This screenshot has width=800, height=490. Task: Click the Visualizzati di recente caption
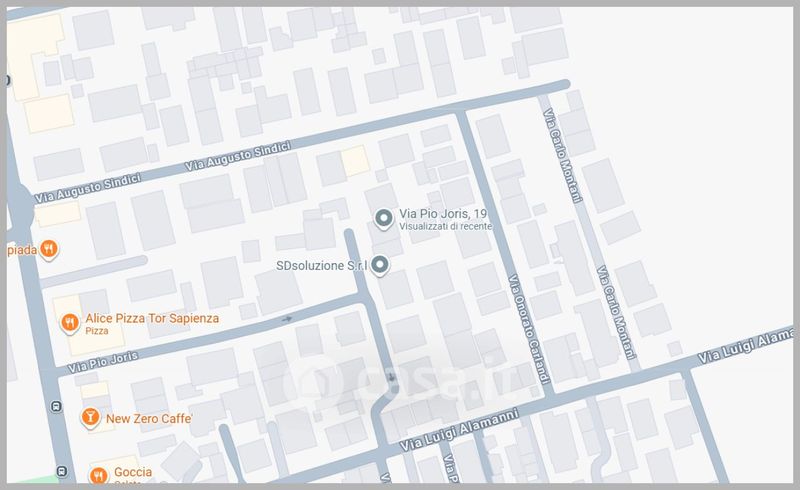click(443, 228)
